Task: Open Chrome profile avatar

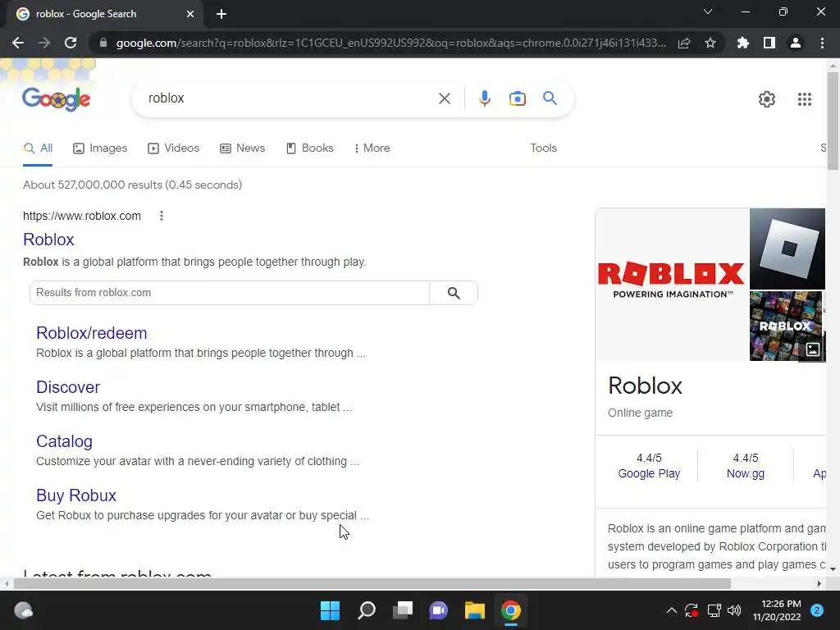Action: coord(796,43)
